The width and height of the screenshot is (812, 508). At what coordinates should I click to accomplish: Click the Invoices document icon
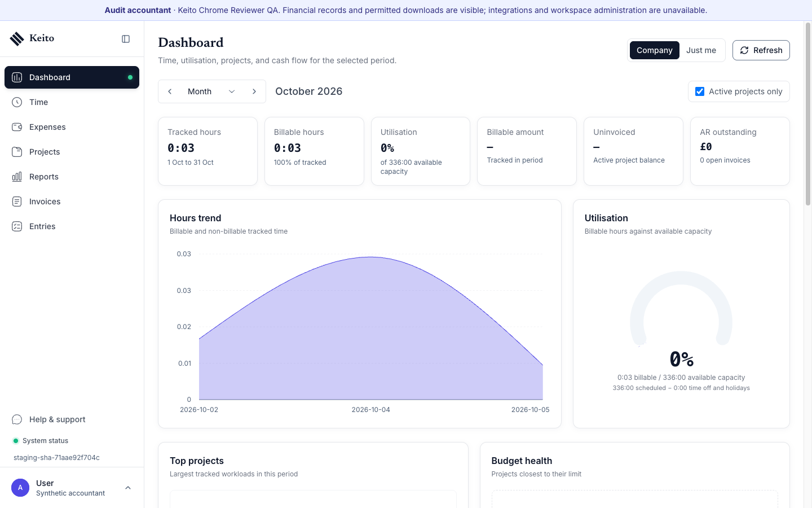17,202
